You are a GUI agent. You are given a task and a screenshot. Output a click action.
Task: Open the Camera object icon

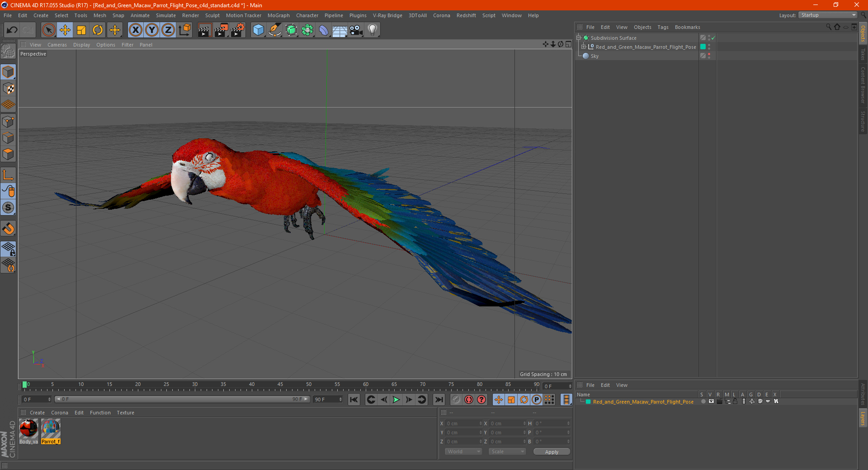356,30
